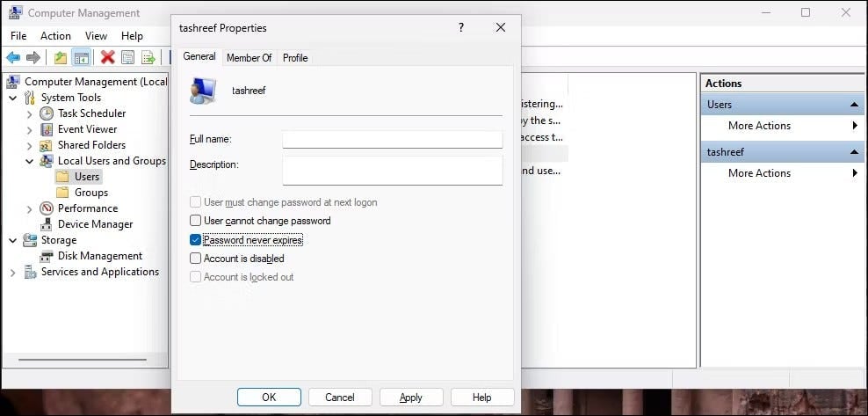Click the Account is locked out checkbox
The image size is (868, 416).
pyautogui.click(x=195, y=277)
